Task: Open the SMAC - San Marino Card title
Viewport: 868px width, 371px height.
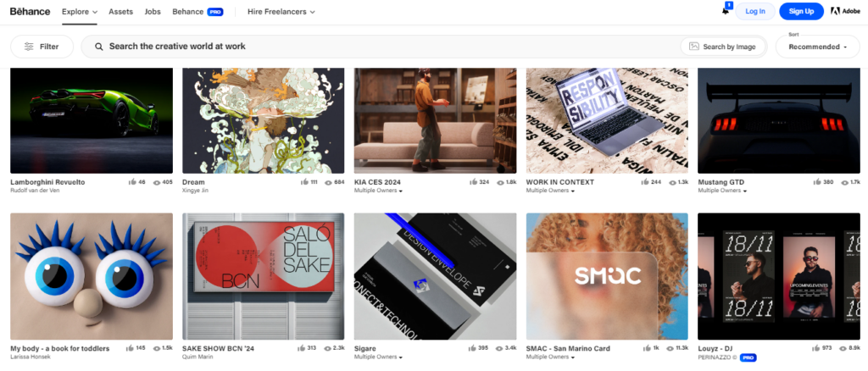Action: (x=568, y=348)
